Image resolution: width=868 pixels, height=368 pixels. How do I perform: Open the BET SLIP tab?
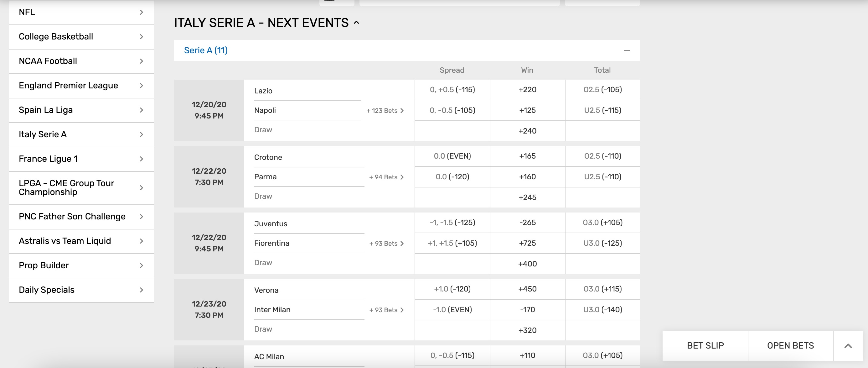click(x=705, y=346)
